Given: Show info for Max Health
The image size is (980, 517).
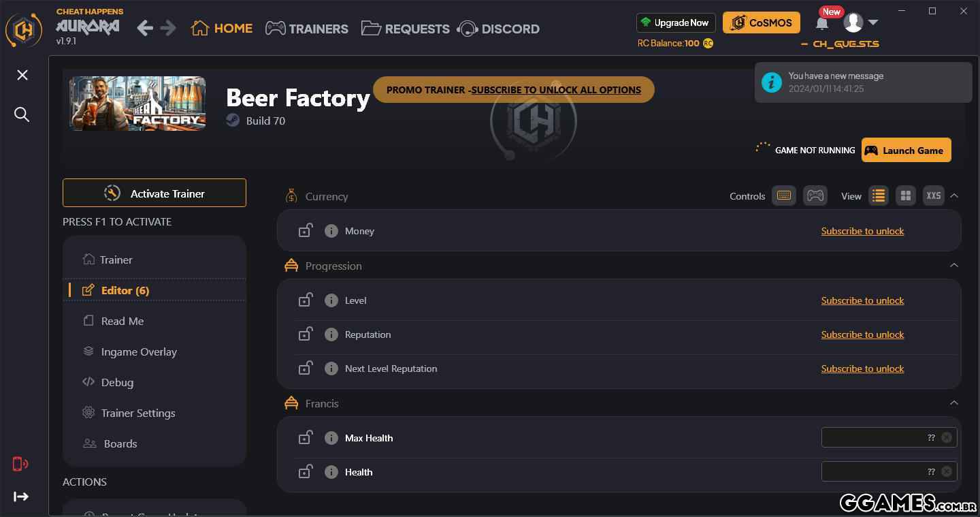Looking at the screenshot, I should [331, 438].
